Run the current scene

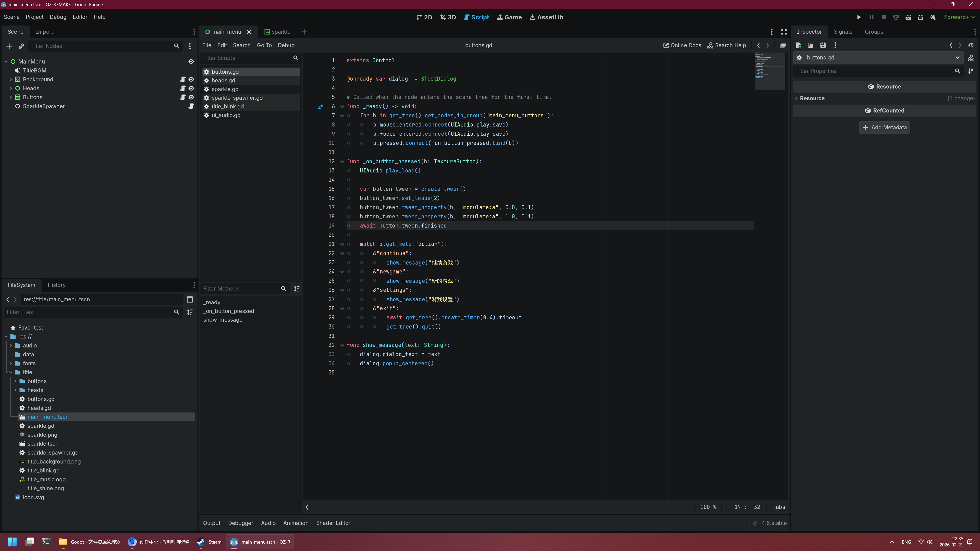click(908, 17)
